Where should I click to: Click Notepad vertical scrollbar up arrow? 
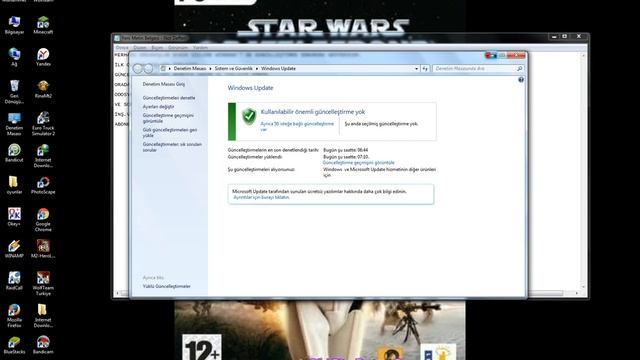tap(583, 56)
